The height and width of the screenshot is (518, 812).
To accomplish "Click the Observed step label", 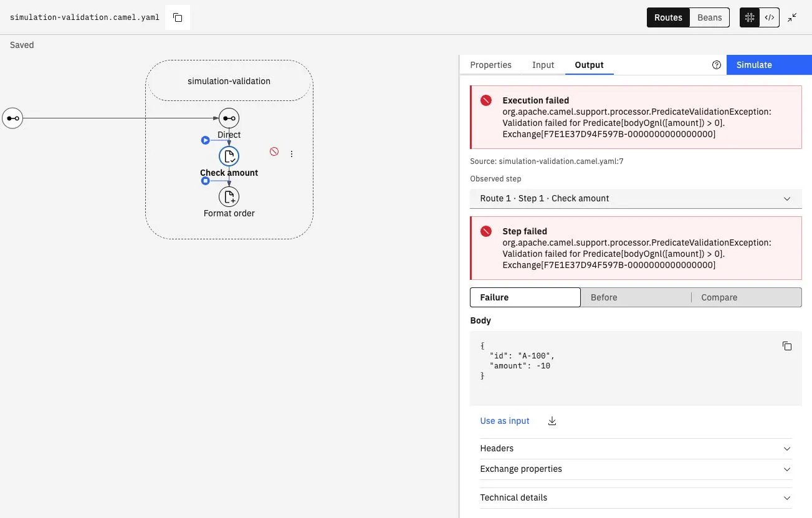I will coord(495,179).
